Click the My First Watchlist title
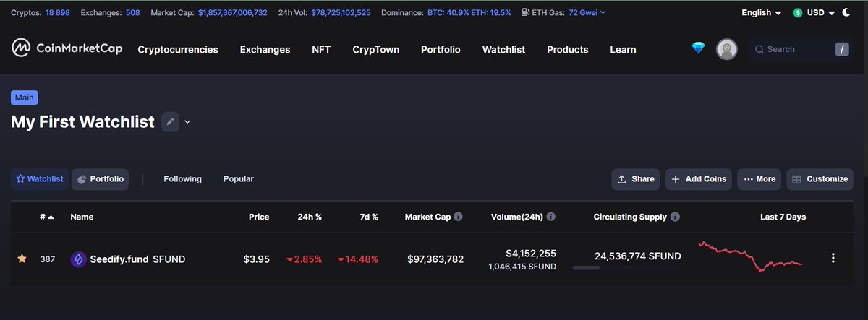This screenshot has height=320, width=868. [82, 122]
